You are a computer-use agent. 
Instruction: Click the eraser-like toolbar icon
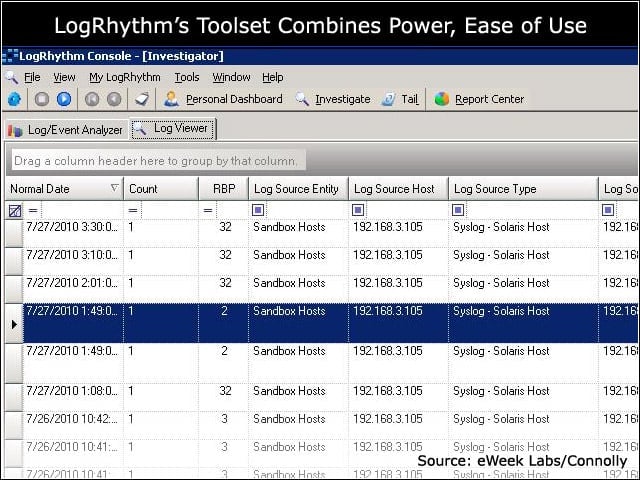[x=142, y=99]
